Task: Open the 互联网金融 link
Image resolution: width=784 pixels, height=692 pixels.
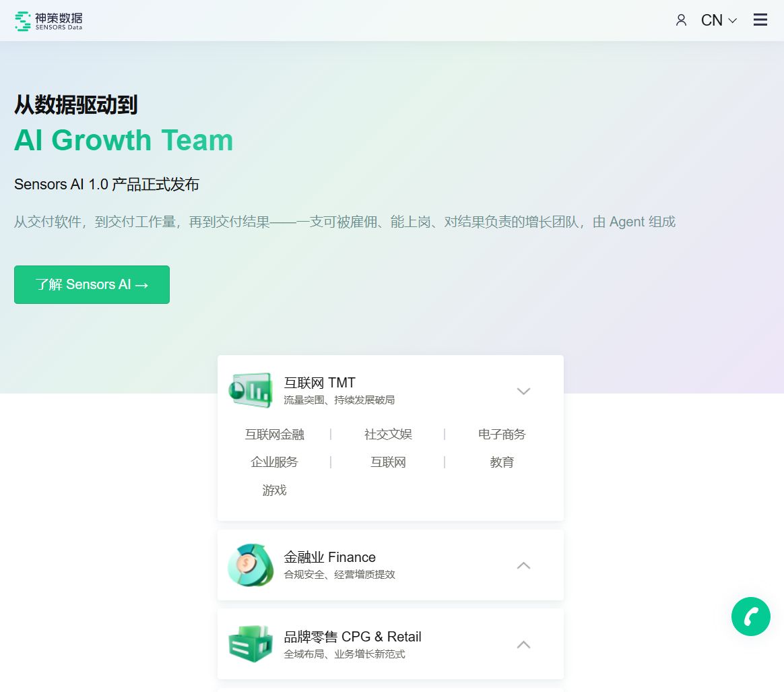Action: (x=274, y=434)
